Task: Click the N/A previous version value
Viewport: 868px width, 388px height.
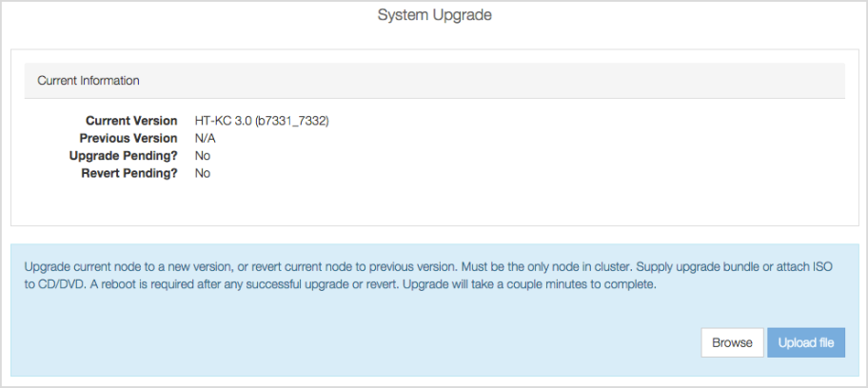Action: coord(205,139)
